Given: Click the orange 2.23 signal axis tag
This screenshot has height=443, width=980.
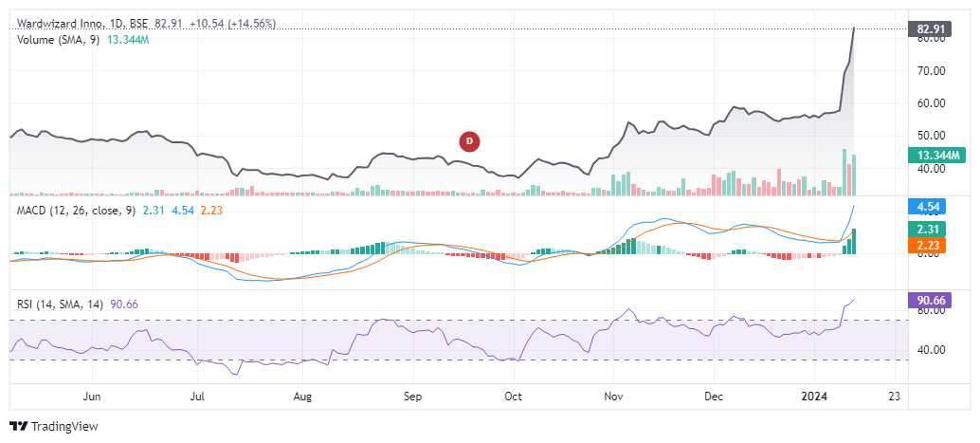Looking at the screenshot, I should coord(927,245).
